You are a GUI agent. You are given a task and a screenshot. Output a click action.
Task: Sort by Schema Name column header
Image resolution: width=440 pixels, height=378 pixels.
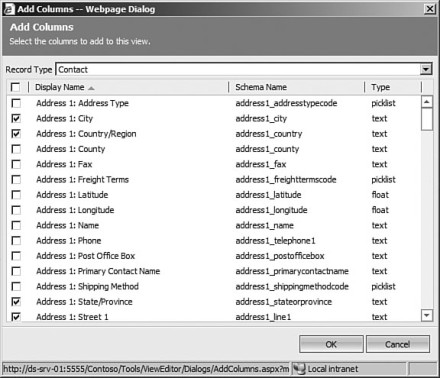[x=261, y=87]
